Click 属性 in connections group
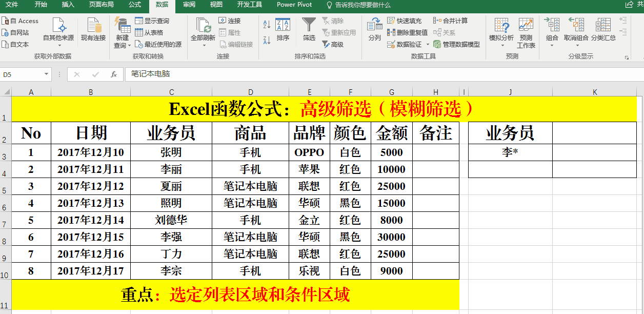The height and width of the screenshot is (314, 644). click(230, 33)
